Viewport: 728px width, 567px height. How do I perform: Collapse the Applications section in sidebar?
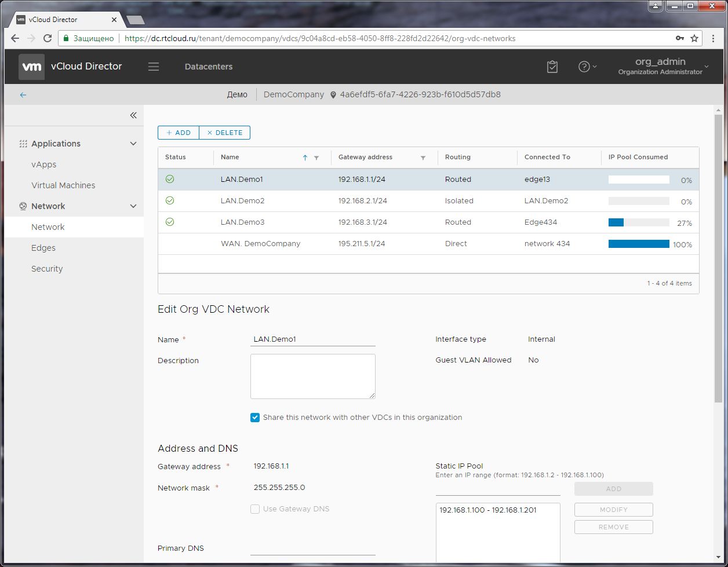pyautogui.click(x=133, y=144)
